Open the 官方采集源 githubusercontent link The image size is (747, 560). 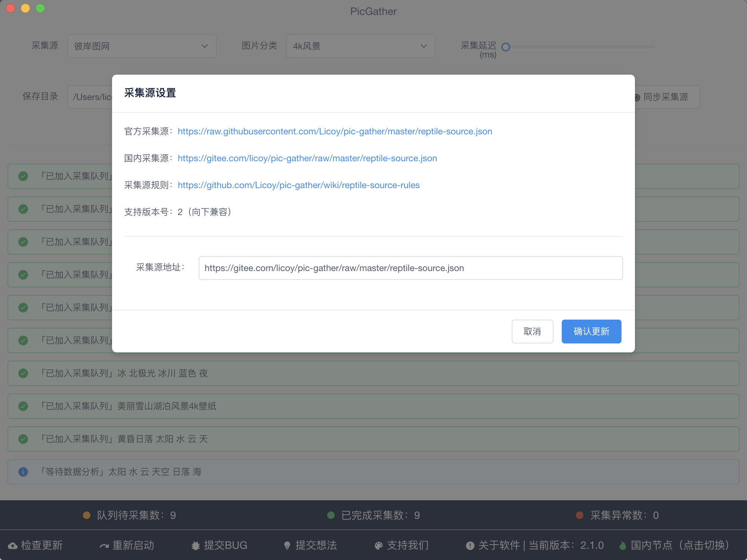coord(335,131)
